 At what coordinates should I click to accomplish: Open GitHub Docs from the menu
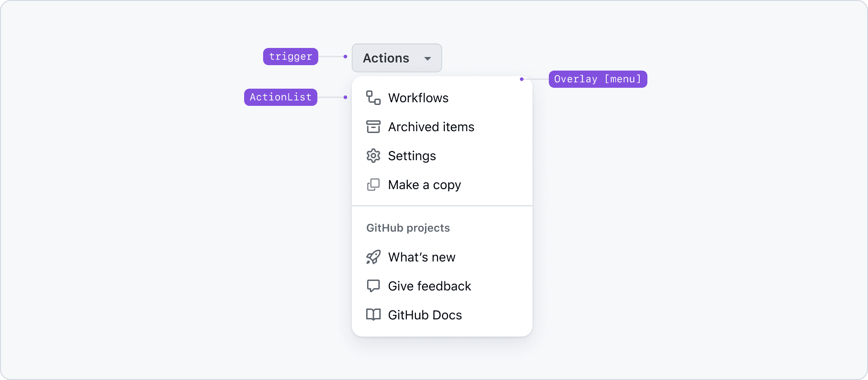pos(425,315)
